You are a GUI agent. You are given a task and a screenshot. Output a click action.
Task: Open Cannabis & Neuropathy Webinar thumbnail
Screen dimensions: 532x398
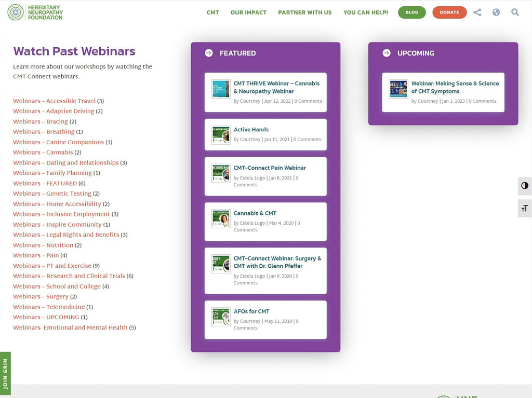(x=221, y=89)
